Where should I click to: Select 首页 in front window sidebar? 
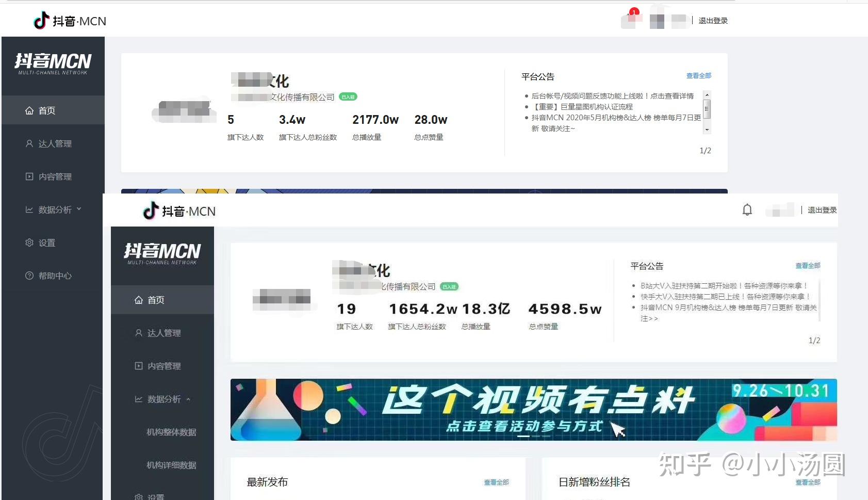tap(162, 299)
